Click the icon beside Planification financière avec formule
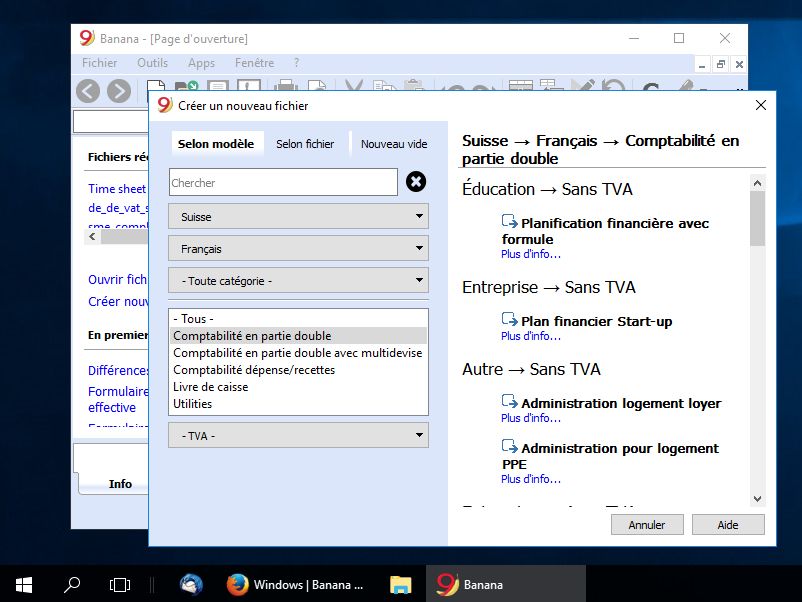 click(x=509, y=221)
